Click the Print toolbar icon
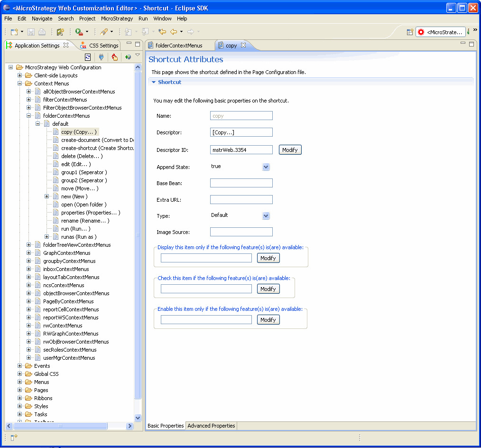 42,32
